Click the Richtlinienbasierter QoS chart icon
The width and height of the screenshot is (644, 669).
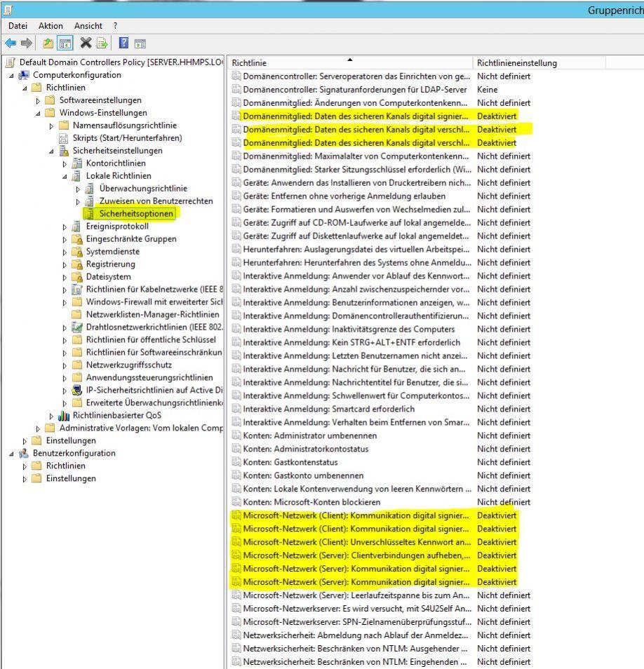click(x=64, y=416)
